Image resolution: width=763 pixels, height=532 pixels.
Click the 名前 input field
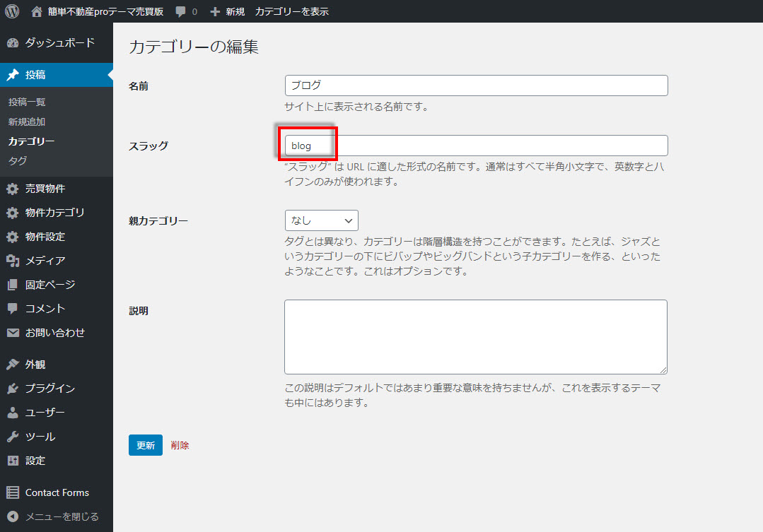(x=476, y=85)
